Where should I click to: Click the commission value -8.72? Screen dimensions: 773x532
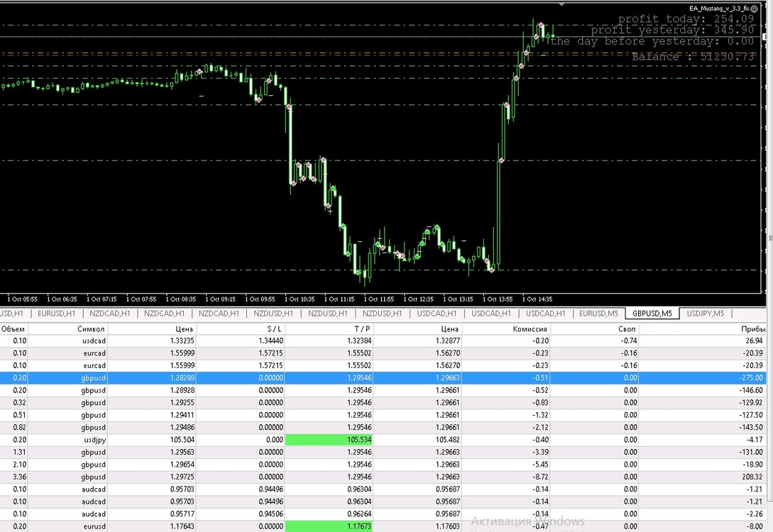coord(541,477)
